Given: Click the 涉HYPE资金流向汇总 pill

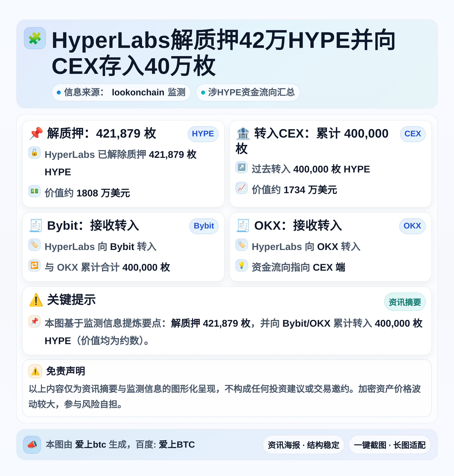Looking at the screenshot, I should 248,92.
